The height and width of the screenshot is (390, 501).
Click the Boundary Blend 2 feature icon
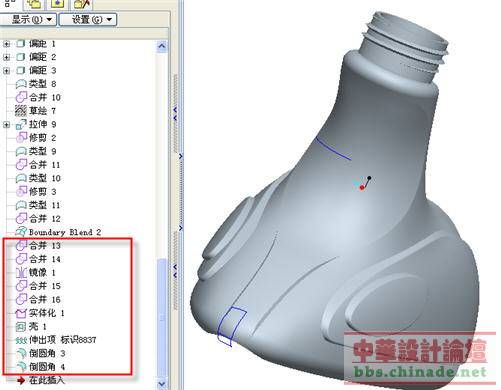point(21,232)
